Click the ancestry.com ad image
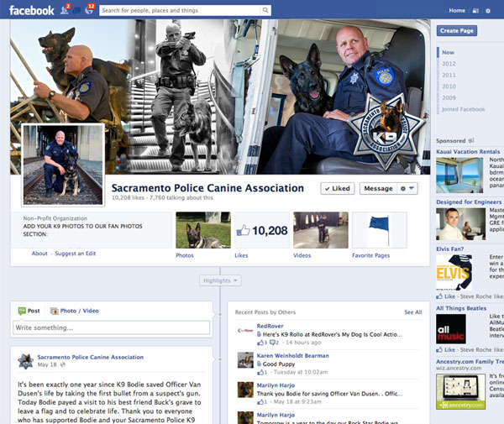 click(x=460, y=391)
